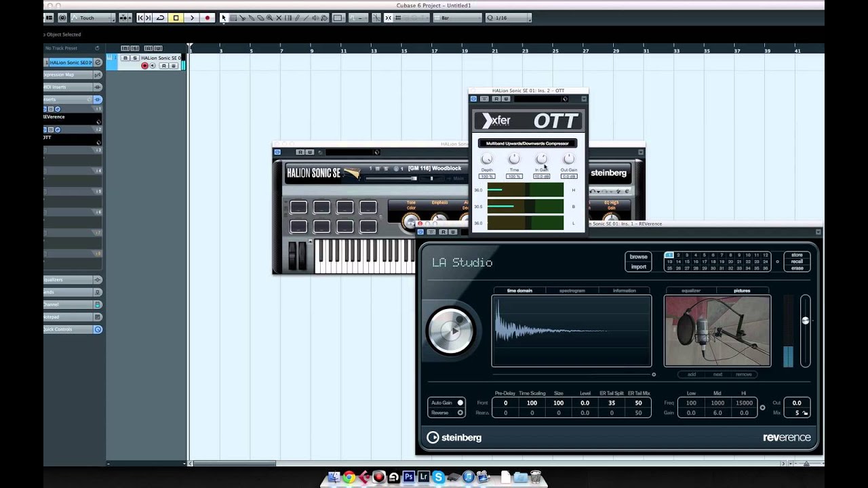This screenshot has width=868, height=488.
Task: Open Photoshop from the Dock
Action: [x=408, y=477]
